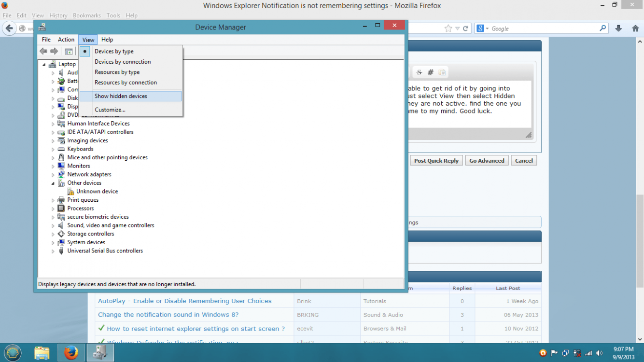Viewport: 644px width, 362px height.
Task: Select the Devices by connection view option
Action: 123,61
